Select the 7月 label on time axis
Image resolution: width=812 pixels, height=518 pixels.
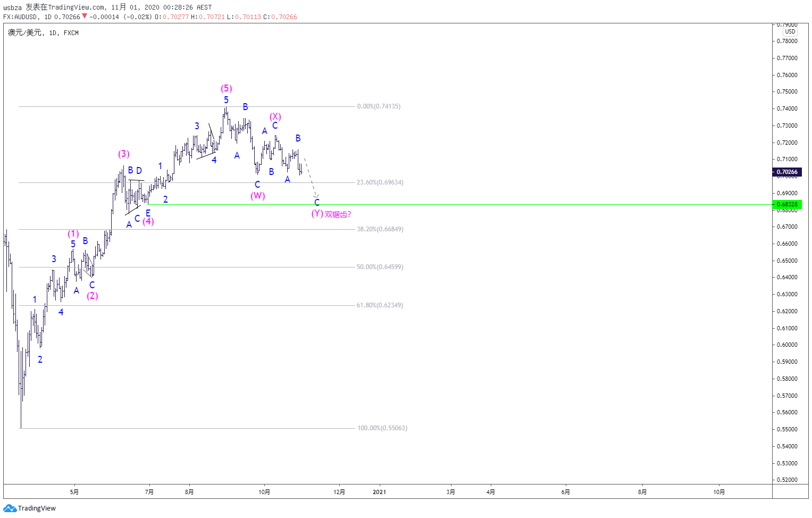(149, 492)
